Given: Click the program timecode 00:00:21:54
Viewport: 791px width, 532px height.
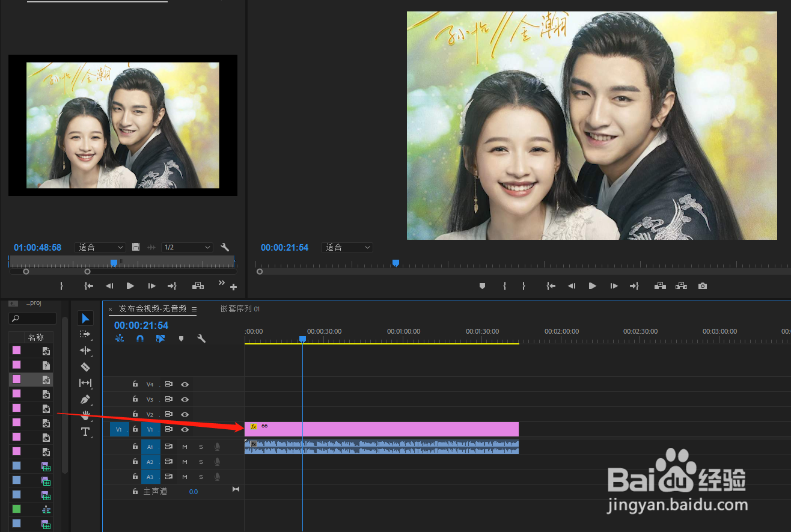Looking at the screenshot, I should point(284,247).
